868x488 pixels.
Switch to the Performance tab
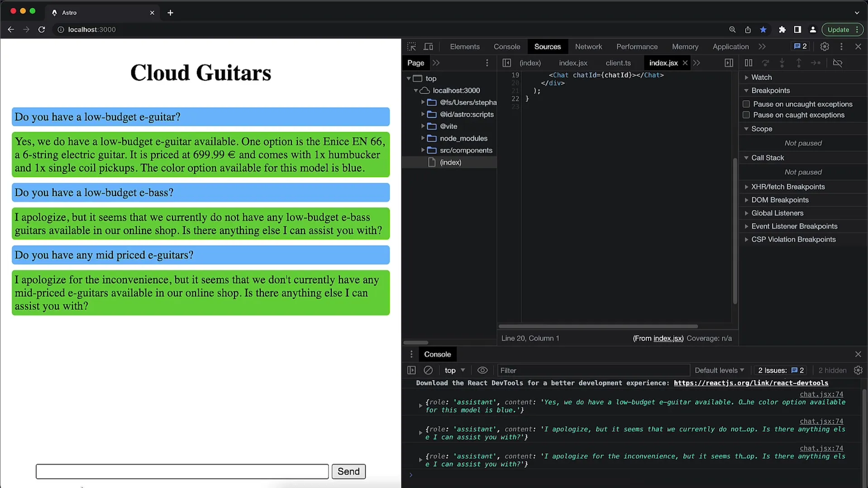(x=637, y=47)
